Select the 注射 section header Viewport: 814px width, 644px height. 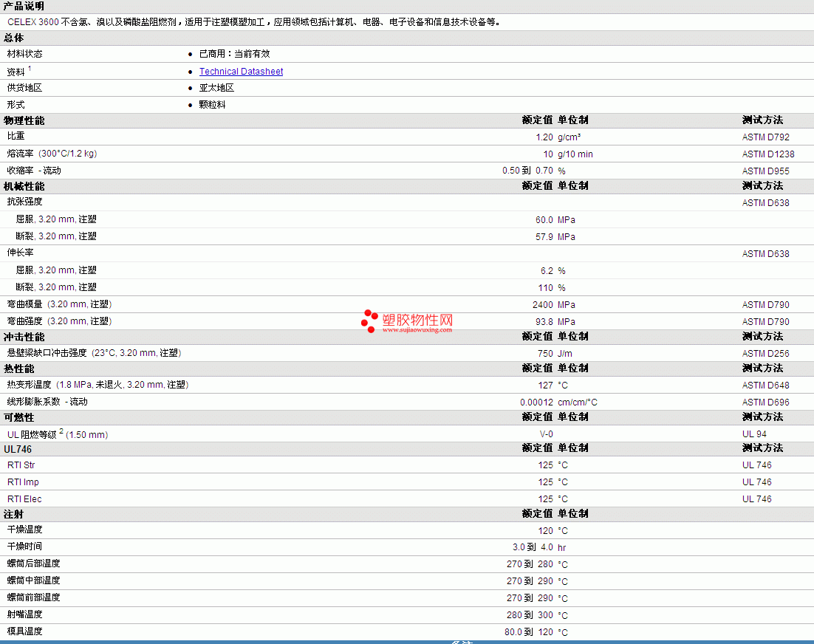click(13, 515)
